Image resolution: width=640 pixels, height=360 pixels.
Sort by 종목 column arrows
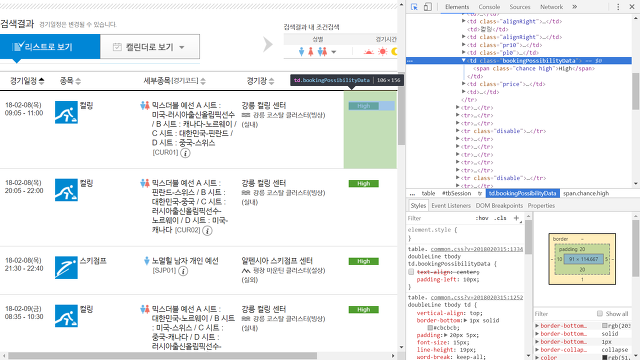tap(78, 81)
